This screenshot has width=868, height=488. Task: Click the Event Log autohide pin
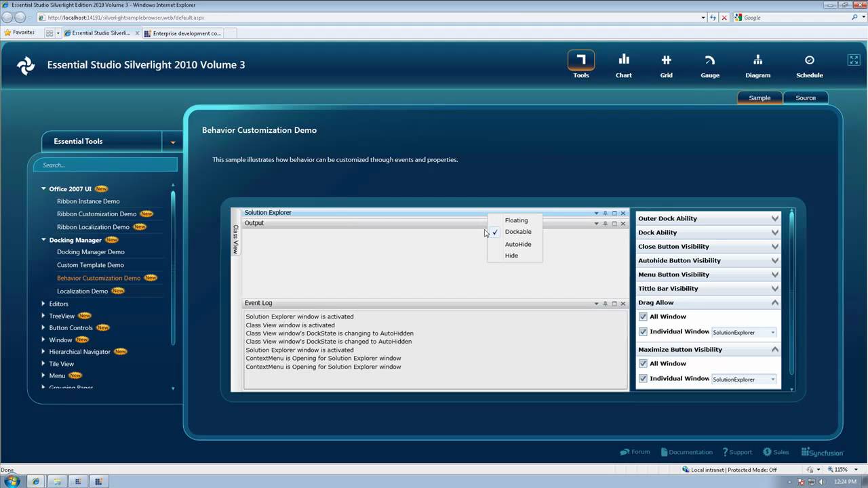pyautogui.click(x=606, y=304)
